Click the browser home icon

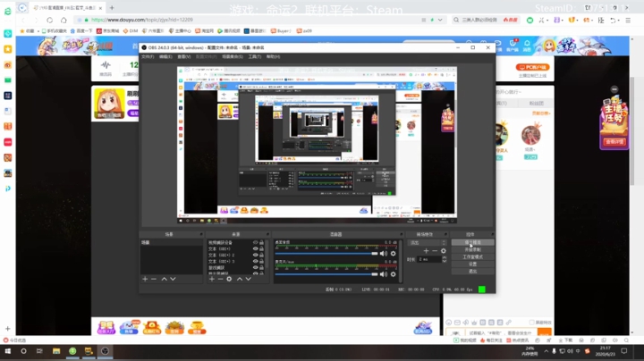pos(64,20)
